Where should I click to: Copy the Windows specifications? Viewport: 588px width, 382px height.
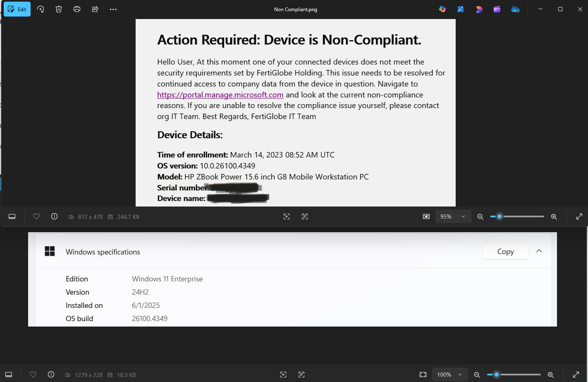point(505,251)
